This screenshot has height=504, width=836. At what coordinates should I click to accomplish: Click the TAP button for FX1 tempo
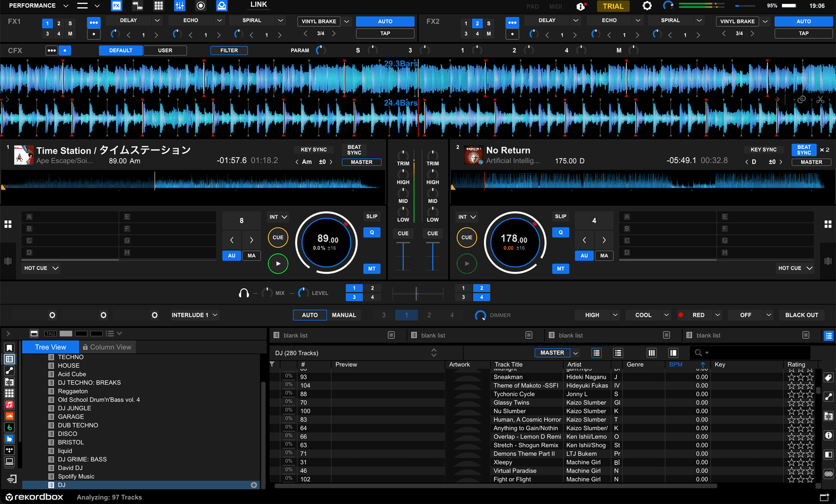tap(385, 33)
